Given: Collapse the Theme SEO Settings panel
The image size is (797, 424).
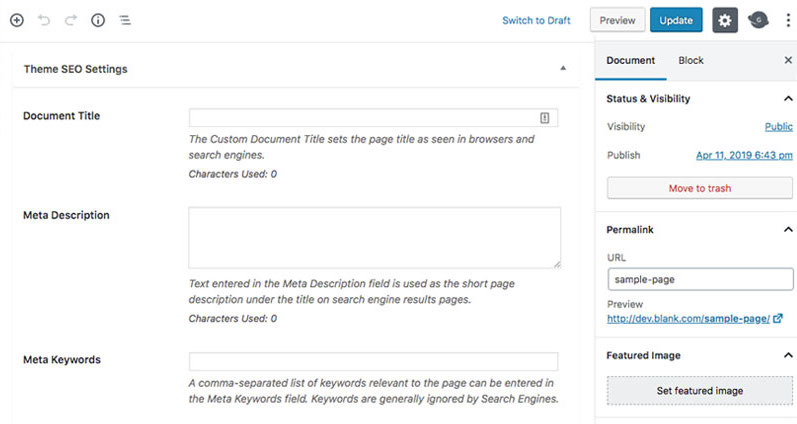Looking at the screenshot, I should click(x=563, y=69).
